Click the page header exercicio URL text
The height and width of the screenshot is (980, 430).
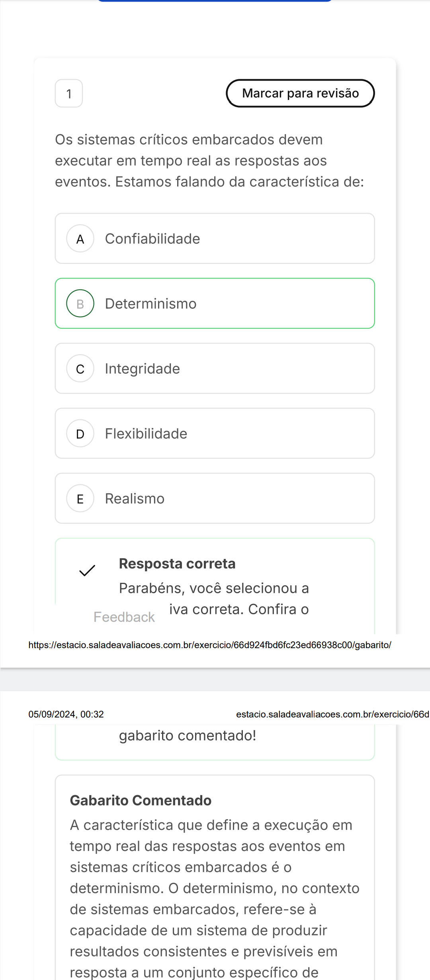coord(332,714)
